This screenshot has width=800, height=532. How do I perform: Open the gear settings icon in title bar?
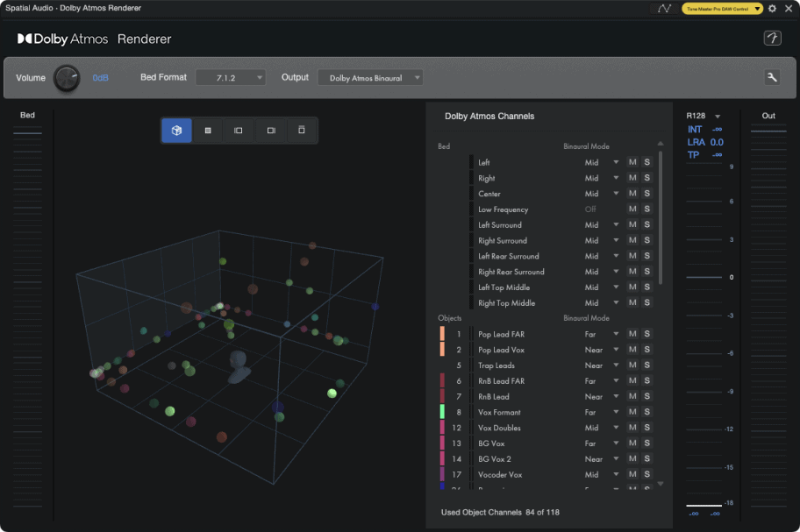point(772,8)
